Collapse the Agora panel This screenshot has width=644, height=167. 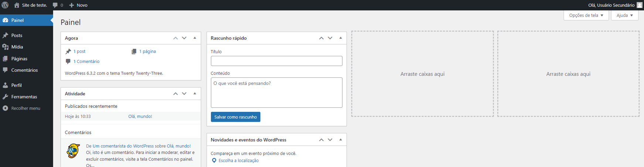click(194, 38)
